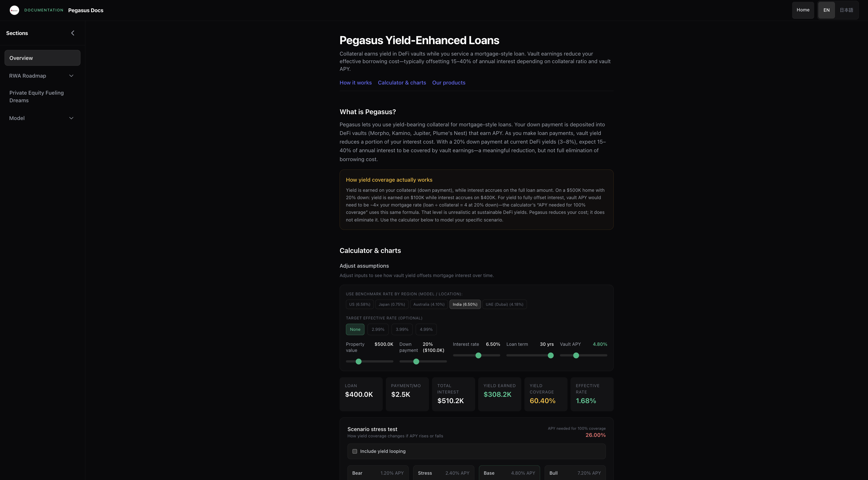This screenshot has height=480, width=868.
Task: Switch the language to EN
Action: point(826,10)
